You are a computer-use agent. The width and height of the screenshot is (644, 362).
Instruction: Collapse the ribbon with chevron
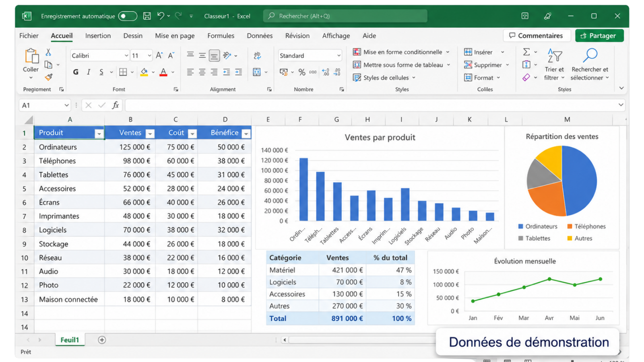click(621, 88)
